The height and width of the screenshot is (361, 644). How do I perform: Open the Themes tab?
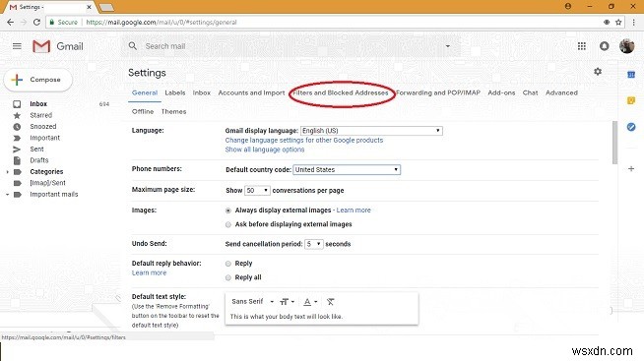173,111
